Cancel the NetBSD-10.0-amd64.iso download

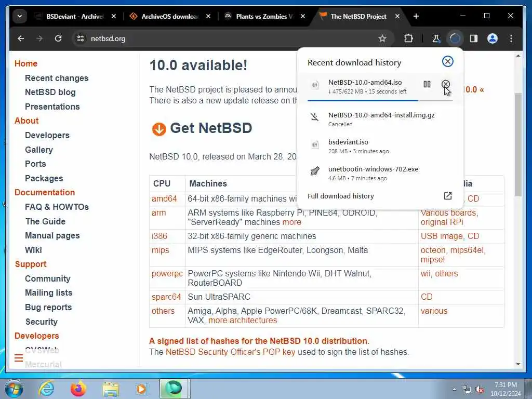click(445, 84)
